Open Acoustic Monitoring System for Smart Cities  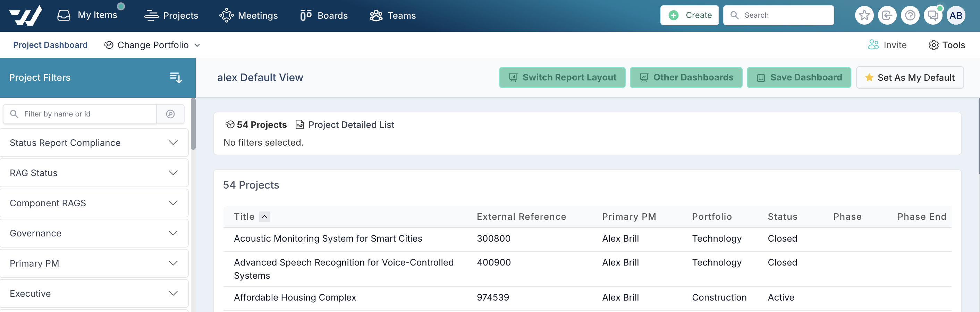click(x=328, y=238)
